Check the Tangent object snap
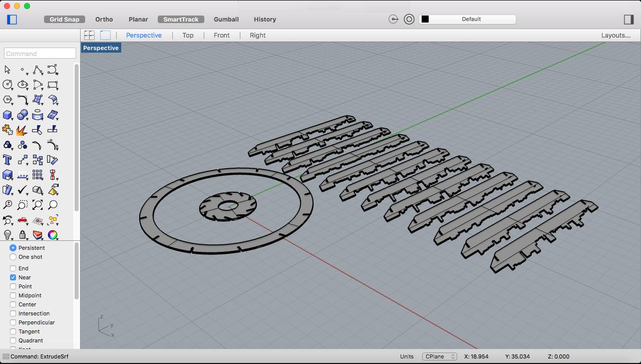 [x=13, y=331]
